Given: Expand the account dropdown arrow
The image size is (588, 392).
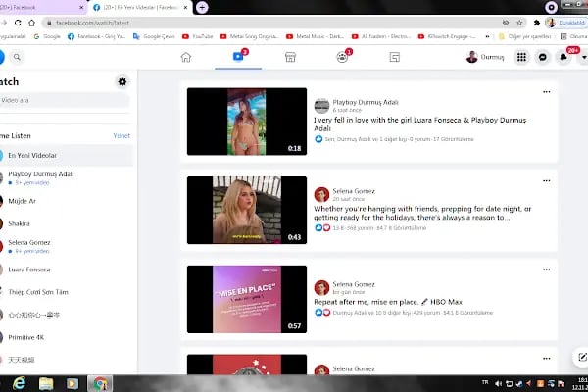Looking at the screenshot, I should [x=583, y=57].
